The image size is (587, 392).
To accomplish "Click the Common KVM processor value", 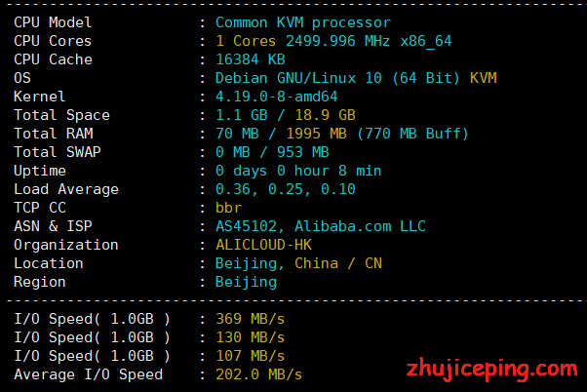I will (x=303, y=22).
